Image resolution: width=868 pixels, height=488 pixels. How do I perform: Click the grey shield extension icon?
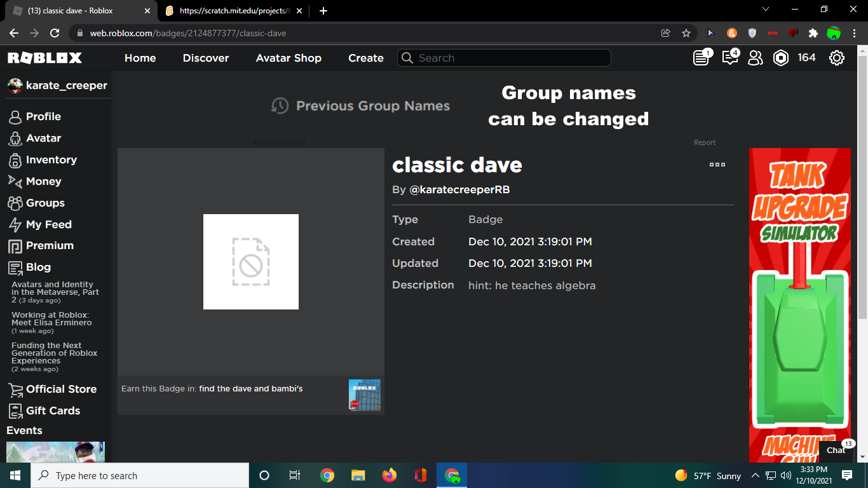coord(752,33)
